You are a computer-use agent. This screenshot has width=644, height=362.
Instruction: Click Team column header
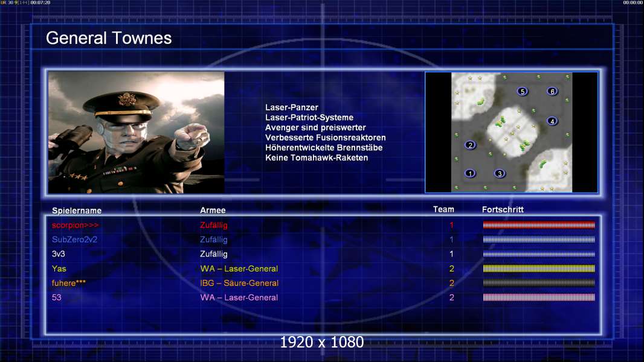pyautogui.click(x=443, y=209)
